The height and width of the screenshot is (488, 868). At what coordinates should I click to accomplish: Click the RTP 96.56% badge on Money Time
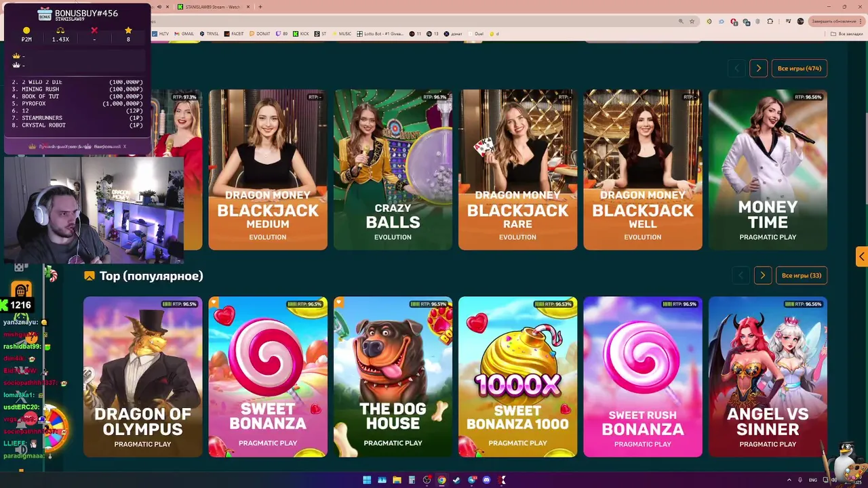coord(809,97)
